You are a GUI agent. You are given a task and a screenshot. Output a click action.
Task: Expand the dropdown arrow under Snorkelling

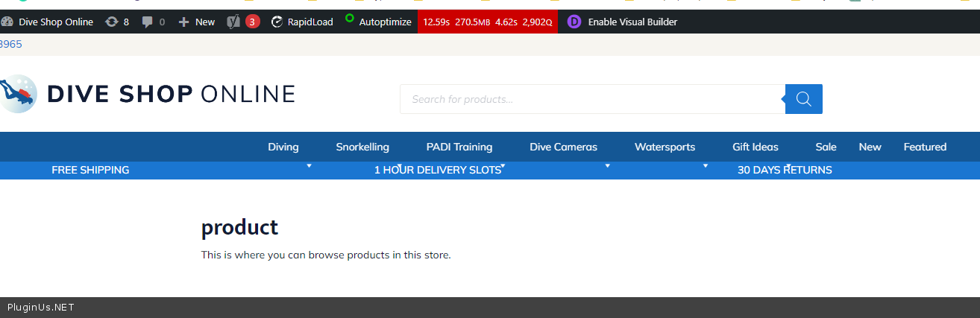399,166
